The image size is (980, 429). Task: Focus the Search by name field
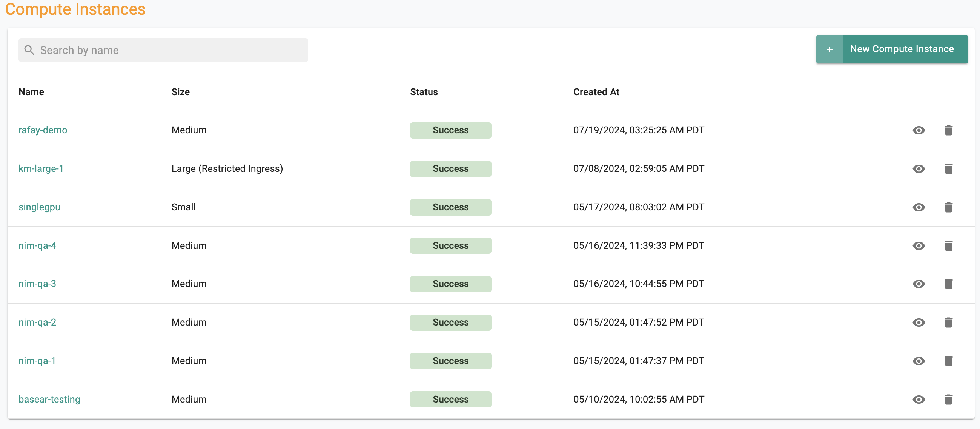point(163,50)
